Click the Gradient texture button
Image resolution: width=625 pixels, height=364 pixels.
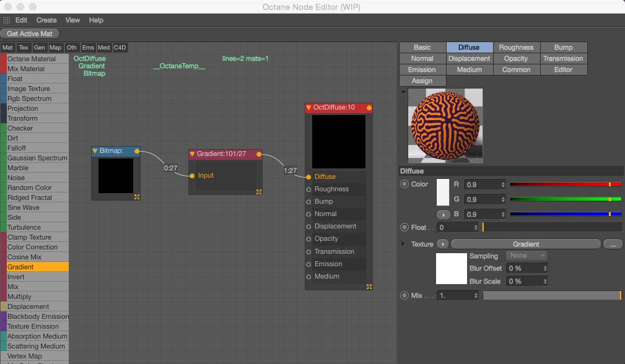(526, 244)
